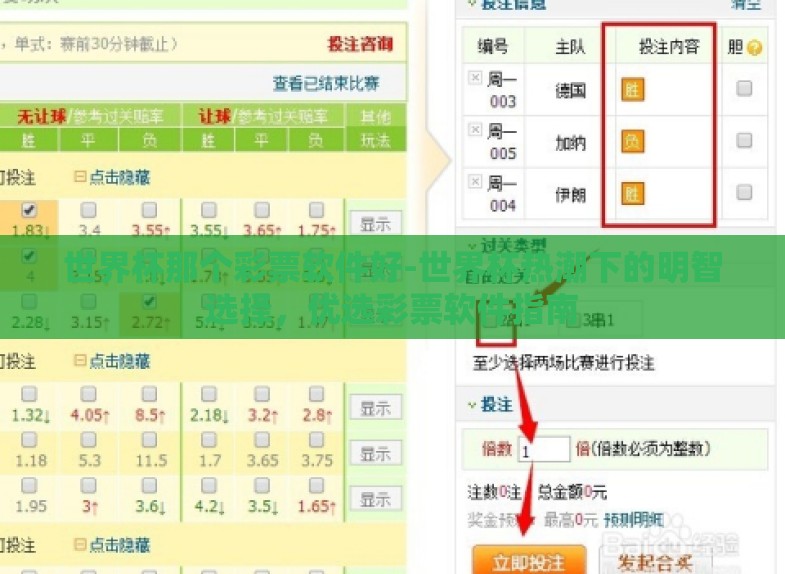Click the 发起合买 button
Screen dimensions: 785x574
(656, 560)
